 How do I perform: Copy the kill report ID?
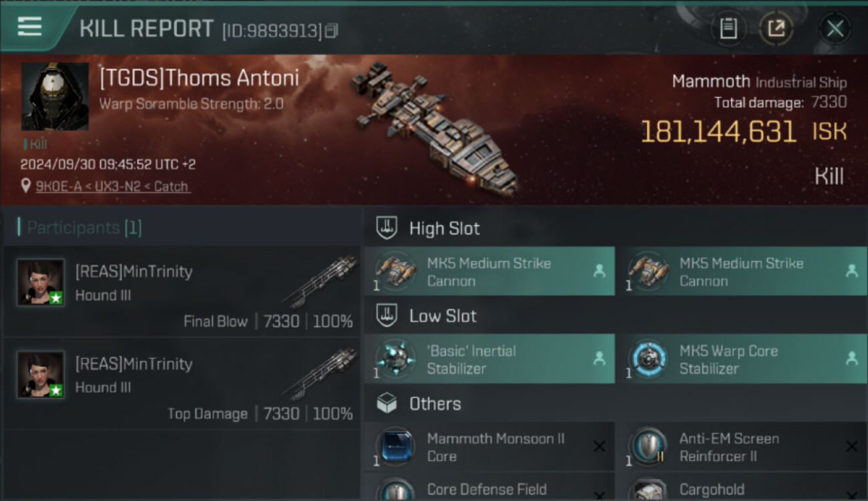coord(332,30)
